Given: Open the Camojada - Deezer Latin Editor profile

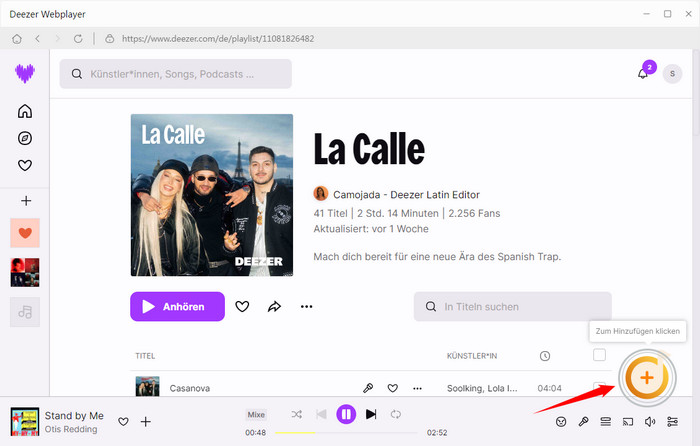Looking at the screenshot, I should click(406, 195).
